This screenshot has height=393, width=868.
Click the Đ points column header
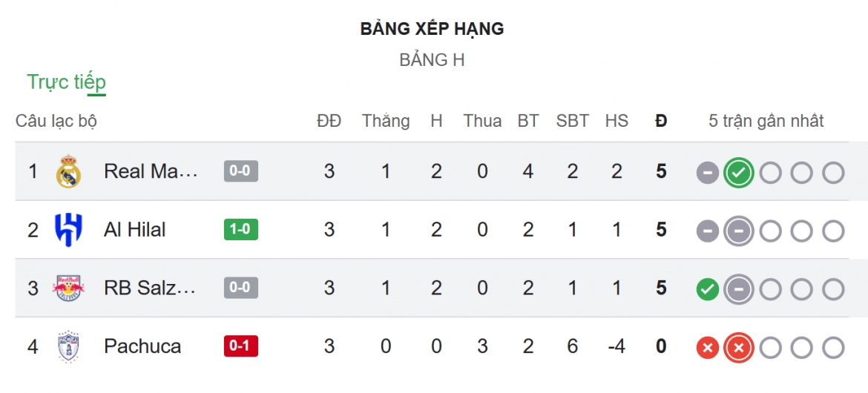click(661, 121)
